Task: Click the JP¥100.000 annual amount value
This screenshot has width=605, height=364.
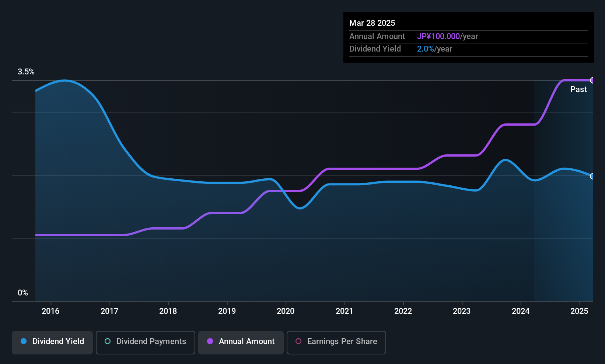Action: [x=438, y=36]
